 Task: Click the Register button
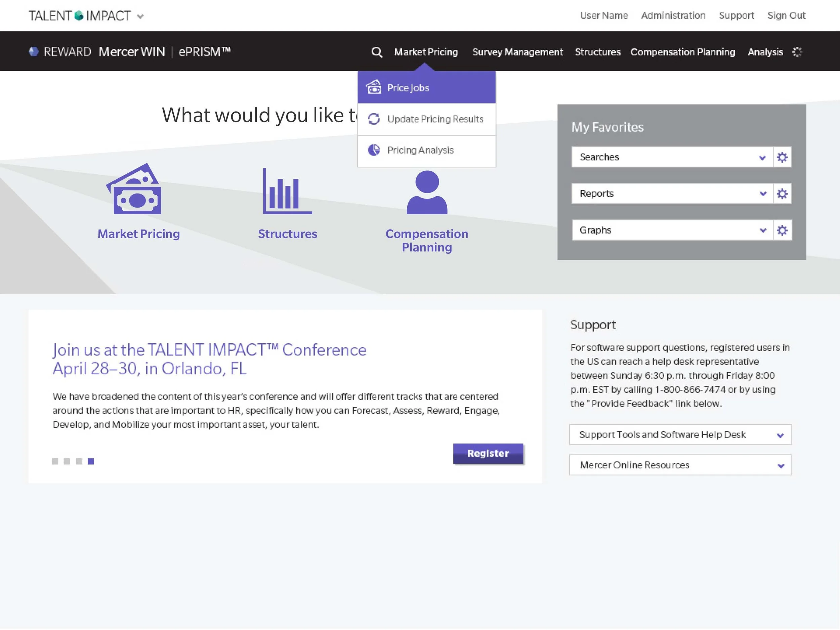coord(488,453)
